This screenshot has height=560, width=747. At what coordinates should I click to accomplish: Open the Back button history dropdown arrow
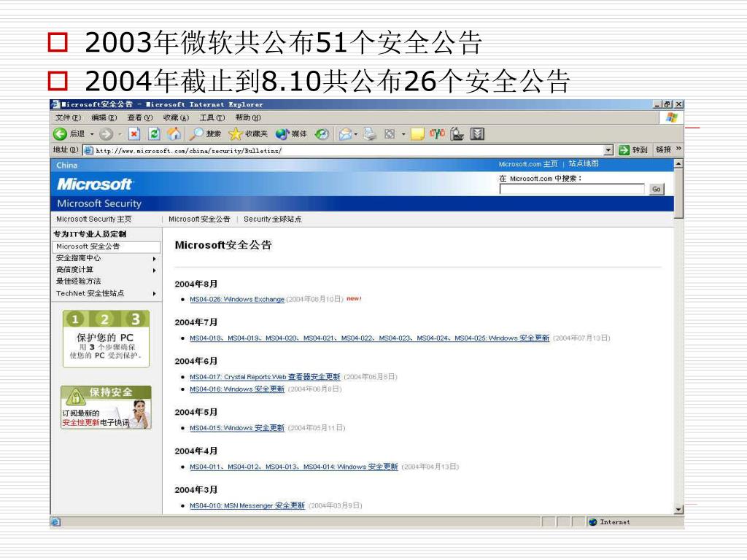[92, 134]
